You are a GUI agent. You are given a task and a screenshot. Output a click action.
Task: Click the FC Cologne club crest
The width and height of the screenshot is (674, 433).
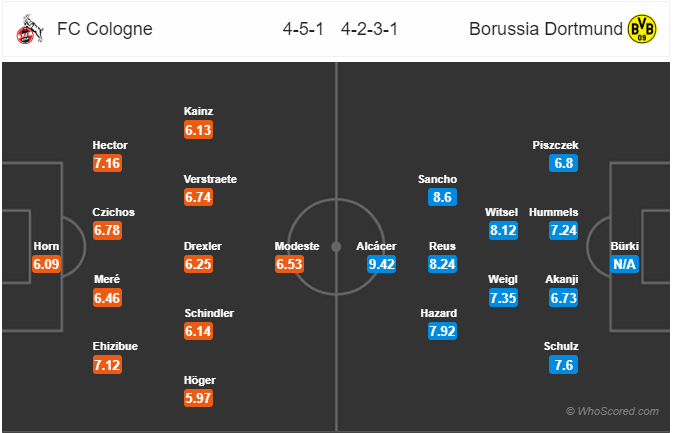[x=30, y=29]
